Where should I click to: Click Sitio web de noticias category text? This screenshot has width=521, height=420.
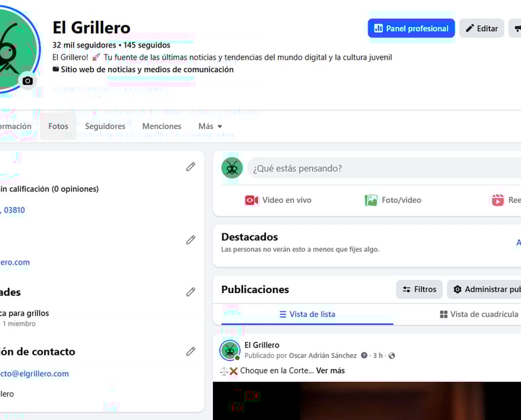[147, 69]
